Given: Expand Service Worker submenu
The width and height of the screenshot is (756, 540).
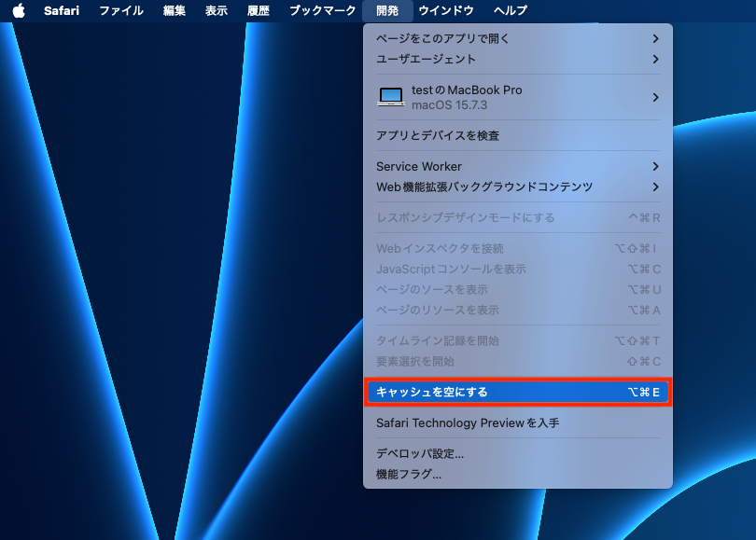Looking at the screenshot, I should (x=518, y=167).
